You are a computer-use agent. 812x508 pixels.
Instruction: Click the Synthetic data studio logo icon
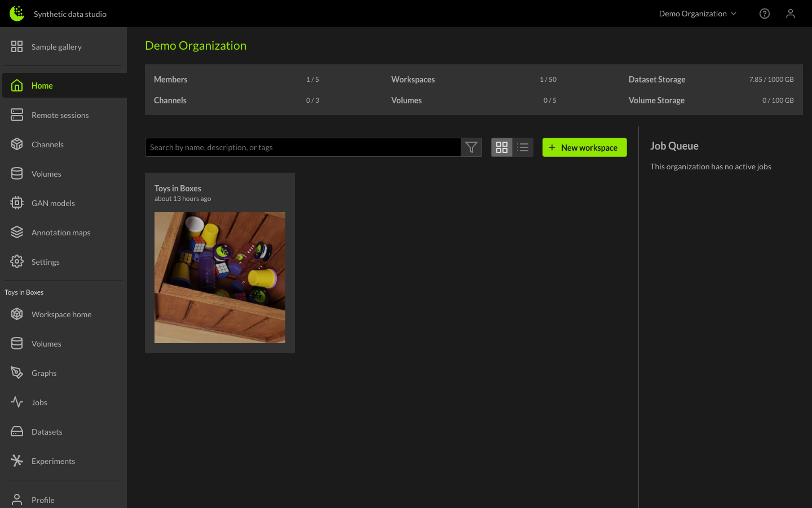17,14
